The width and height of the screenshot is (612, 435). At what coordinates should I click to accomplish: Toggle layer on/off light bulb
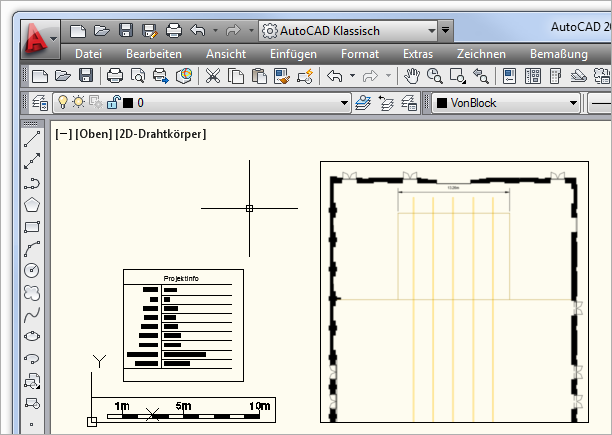coord(62,102)
